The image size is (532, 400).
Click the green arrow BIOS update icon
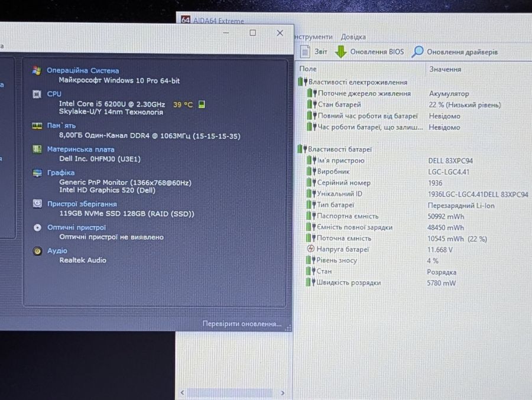[340, 51]
